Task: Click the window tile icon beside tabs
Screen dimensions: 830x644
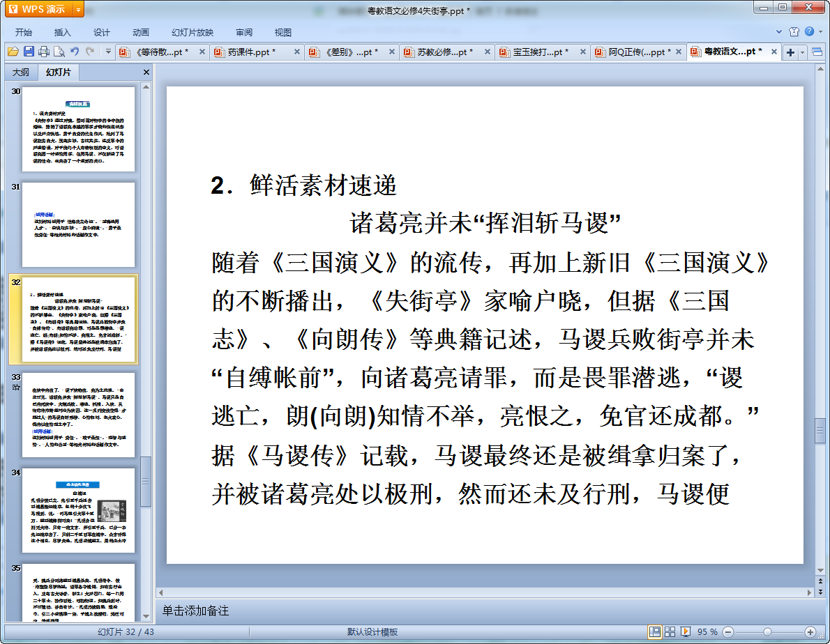Action: pos(817,52)
